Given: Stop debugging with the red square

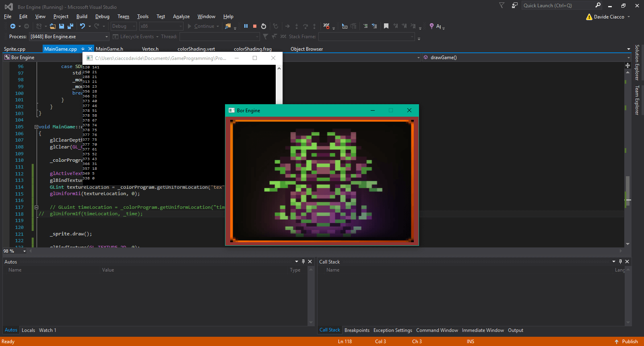Looking at the screenshot, I should pyautogui.click(x=255, y=26).
